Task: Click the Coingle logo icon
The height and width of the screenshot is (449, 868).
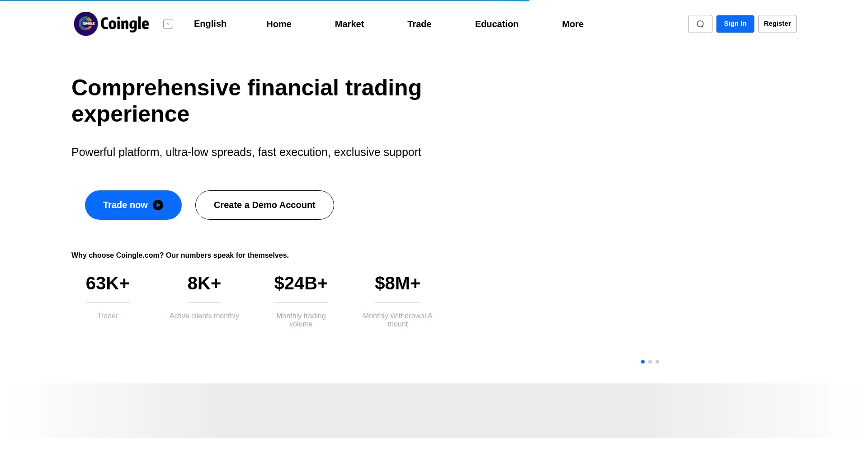Action: 86,24
